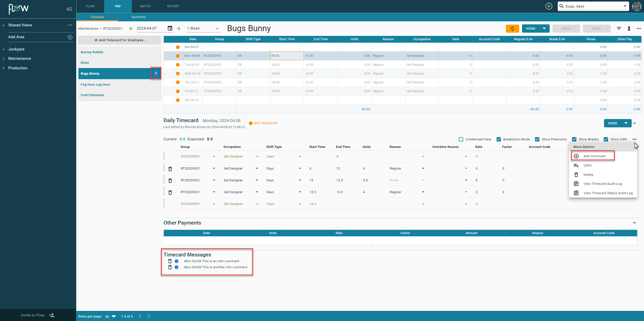
Task: Click Fri 04/12 orange status dot
Action: pos(178,91)
